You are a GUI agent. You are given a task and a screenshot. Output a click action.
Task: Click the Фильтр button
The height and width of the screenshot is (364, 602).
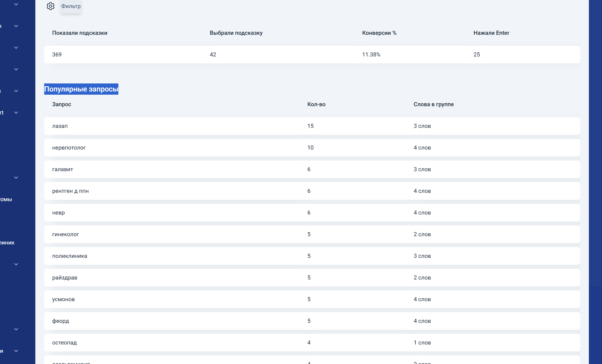[x=71, y=6]
